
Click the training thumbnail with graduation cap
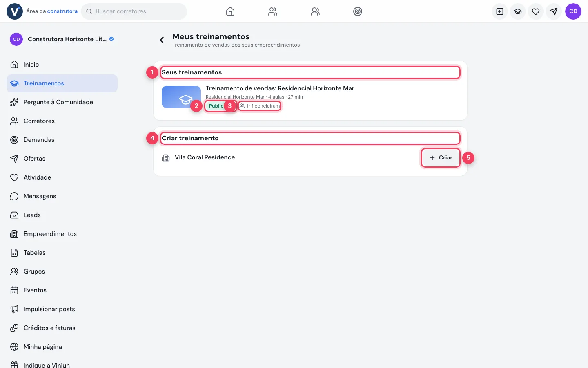click(x=181, y=97)
